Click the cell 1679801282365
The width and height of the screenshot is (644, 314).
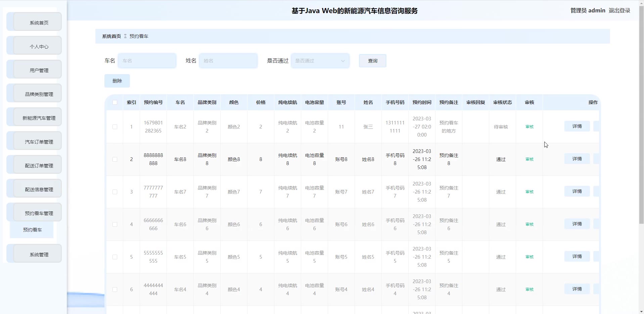153,127
